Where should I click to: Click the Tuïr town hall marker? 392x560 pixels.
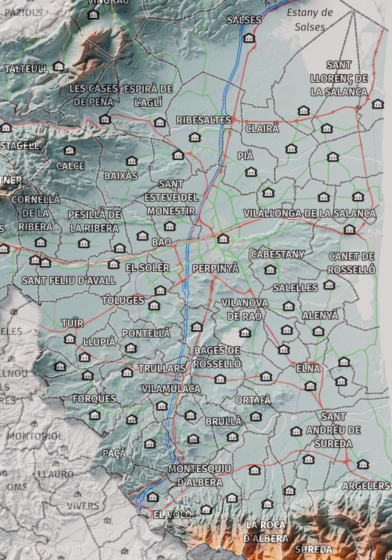tap(70, 339)
